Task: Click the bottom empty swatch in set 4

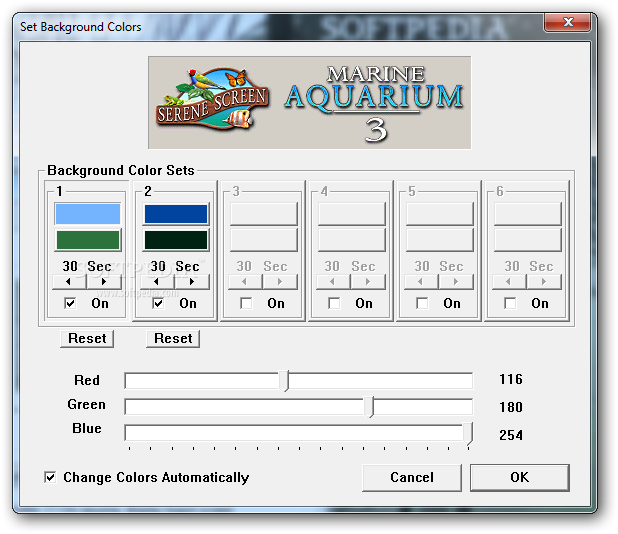Action: (x=352, y=240)
